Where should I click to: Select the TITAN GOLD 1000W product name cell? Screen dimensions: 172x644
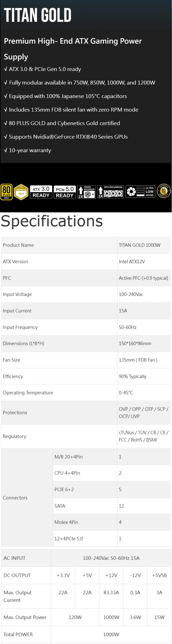coord(144,245)
